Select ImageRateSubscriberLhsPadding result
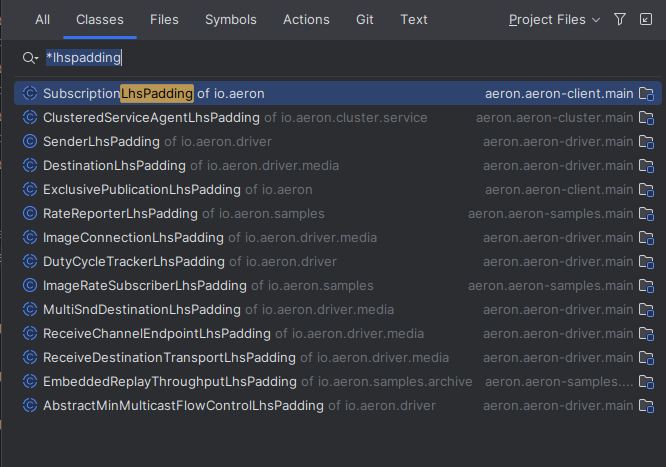This screenshot has height=467, width=666. pos(338,286)
